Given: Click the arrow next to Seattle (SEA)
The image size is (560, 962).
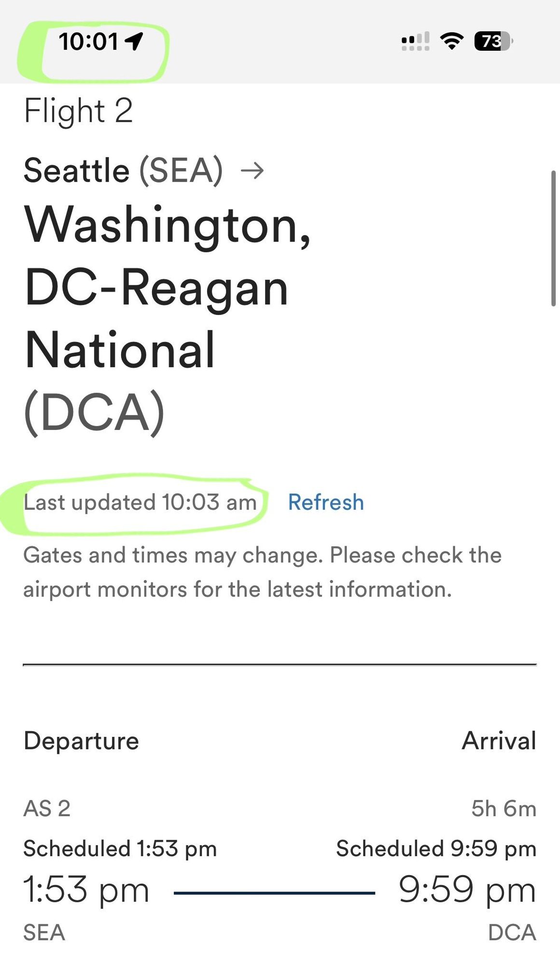Looking at the screenshot, I should [x=252, y=170].
